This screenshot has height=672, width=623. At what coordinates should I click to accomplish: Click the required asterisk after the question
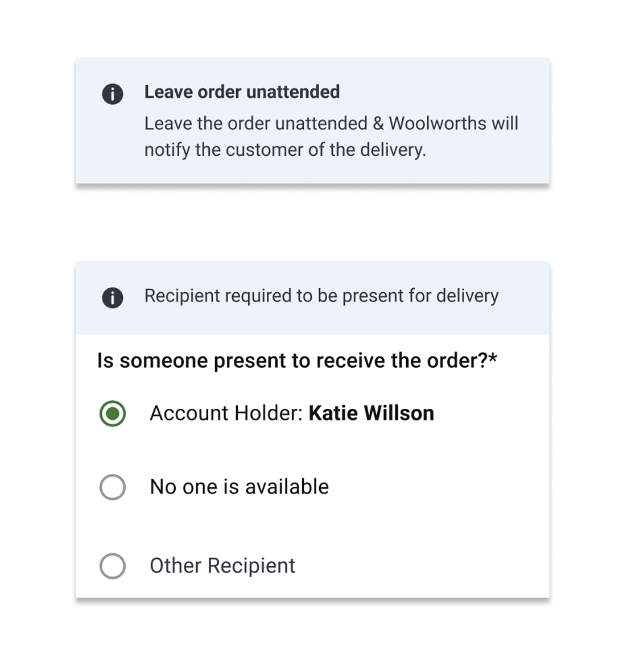coord(493,359)
